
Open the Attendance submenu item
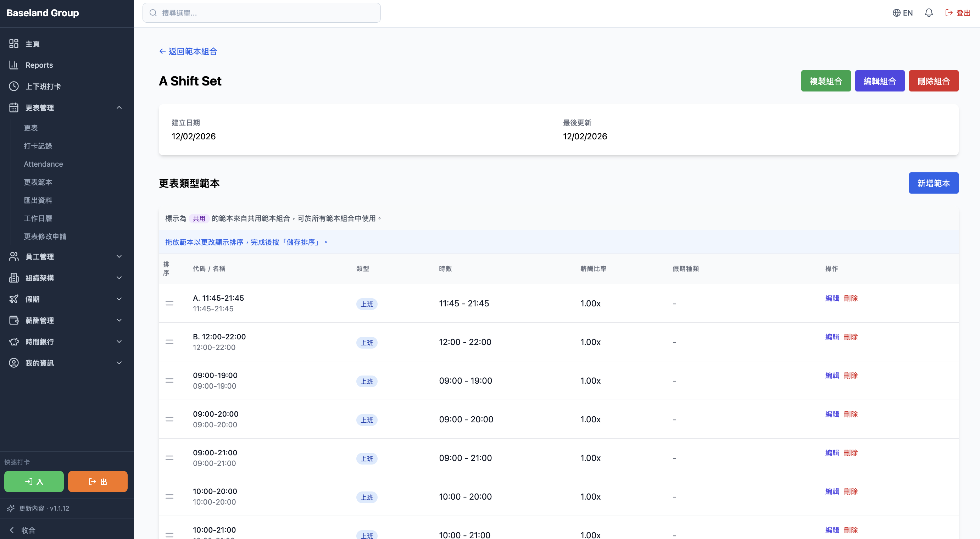tap(43, 164)
